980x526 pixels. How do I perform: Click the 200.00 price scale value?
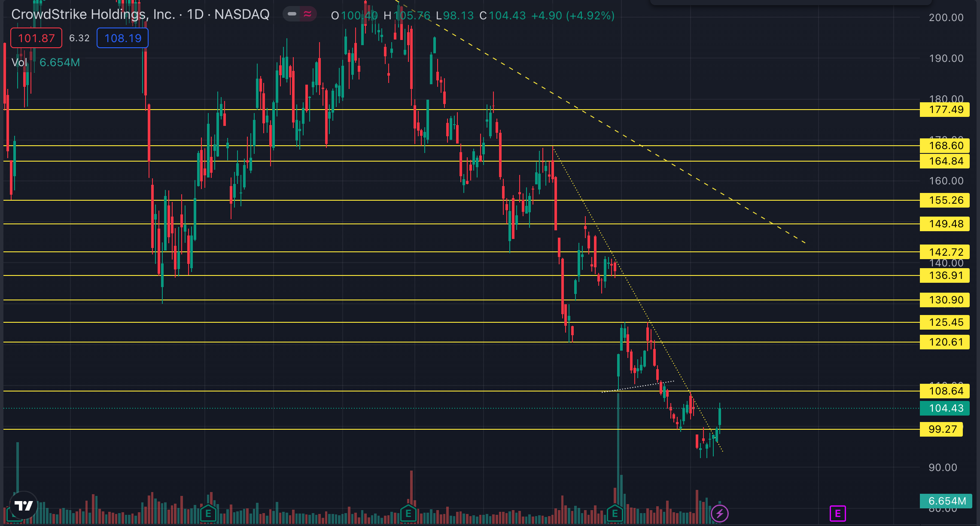946,18
